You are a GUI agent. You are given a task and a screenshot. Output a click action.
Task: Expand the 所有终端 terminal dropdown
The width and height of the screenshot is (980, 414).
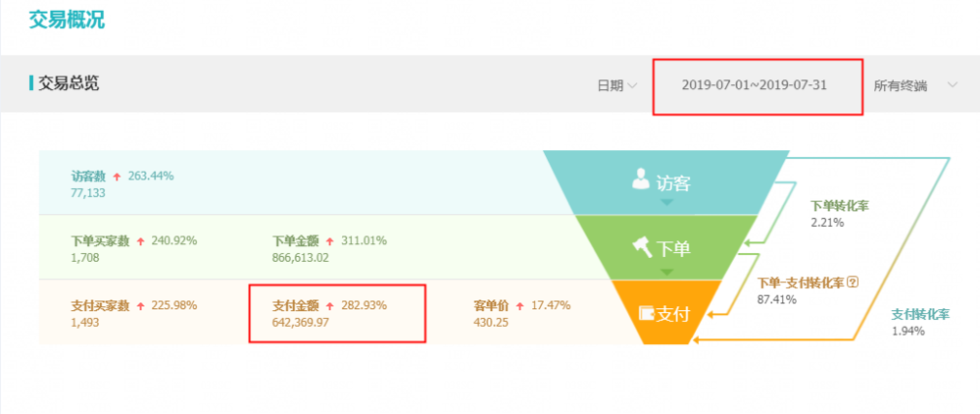pyautogui.click(x=915, y=86)
